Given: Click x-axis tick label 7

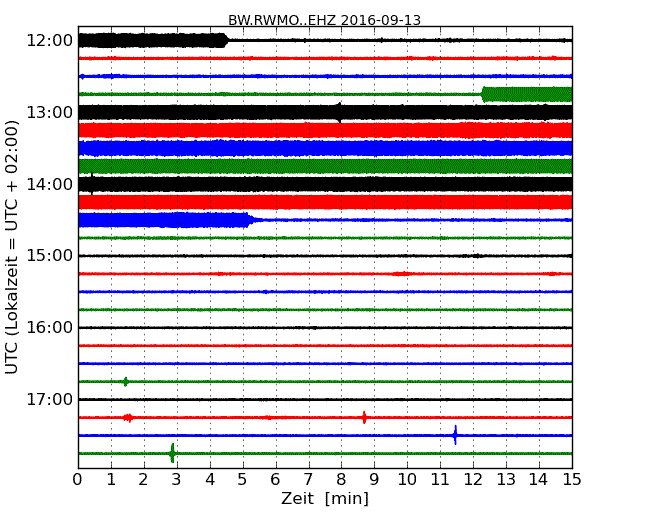Looking at the screenshot, I should tap(308, 479).
